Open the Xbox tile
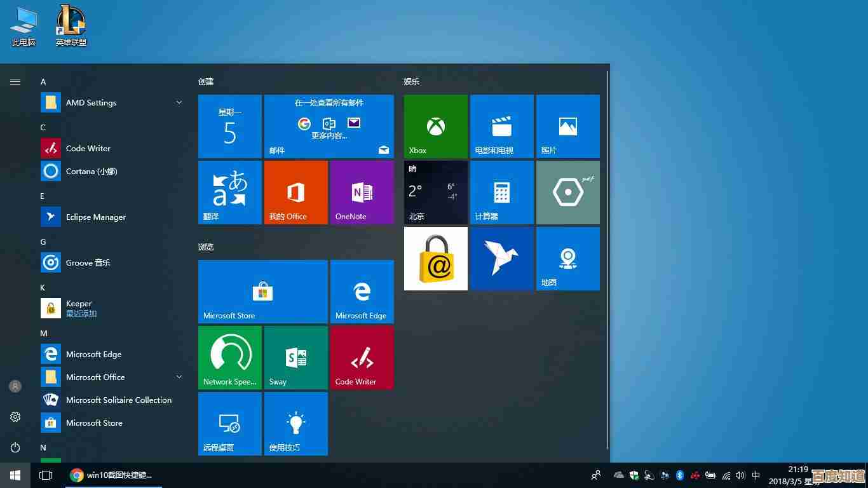The height and width of the screenshot is (488, 868). (x=436, y=126)
